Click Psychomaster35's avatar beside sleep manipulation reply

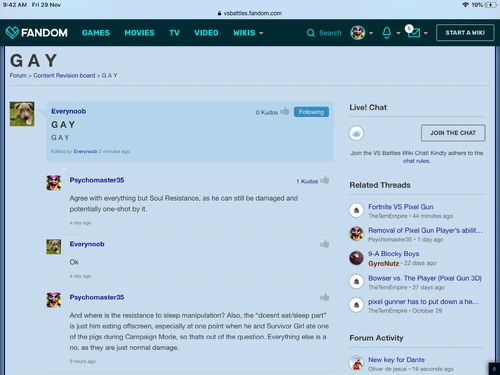(x=54, y=300)
